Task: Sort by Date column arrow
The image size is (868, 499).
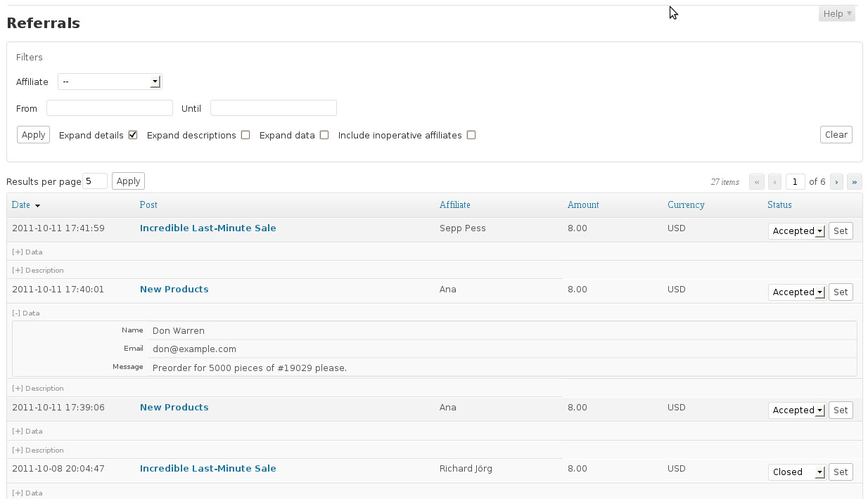Action: (37, 206)
